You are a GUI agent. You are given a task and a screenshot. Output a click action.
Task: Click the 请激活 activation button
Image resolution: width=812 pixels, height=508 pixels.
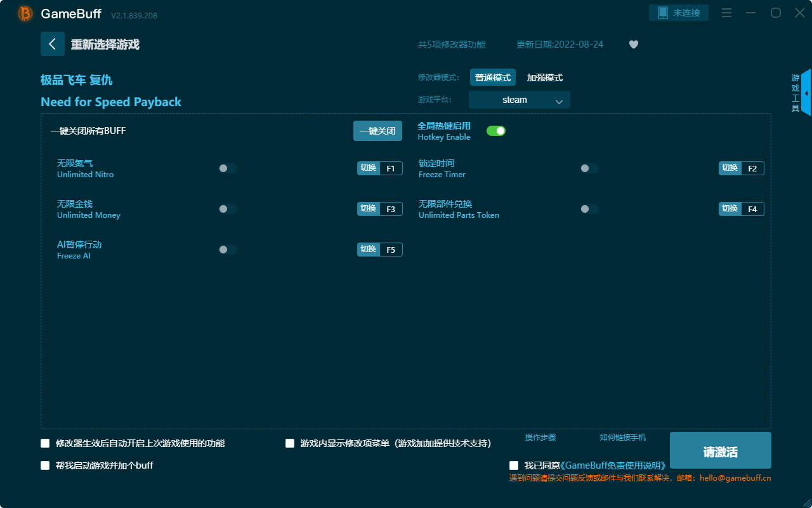point(720,450)
